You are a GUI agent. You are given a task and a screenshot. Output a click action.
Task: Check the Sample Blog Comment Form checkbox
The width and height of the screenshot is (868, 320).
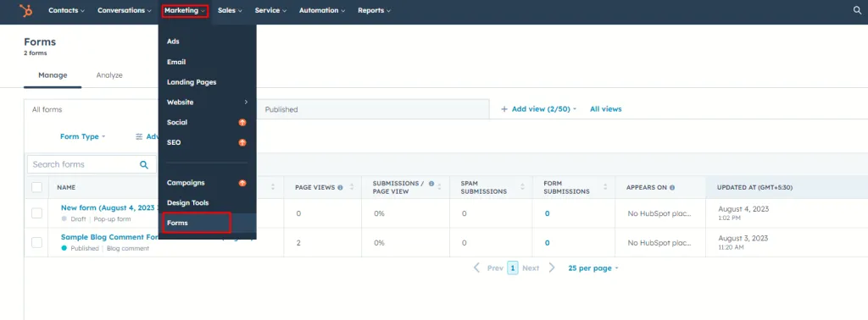pos(36,242)
